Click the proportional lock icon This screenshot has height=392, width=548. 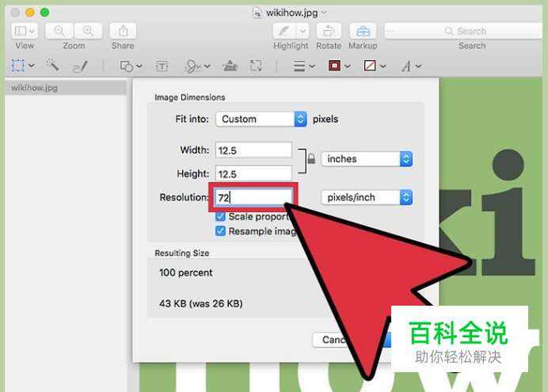311,159
